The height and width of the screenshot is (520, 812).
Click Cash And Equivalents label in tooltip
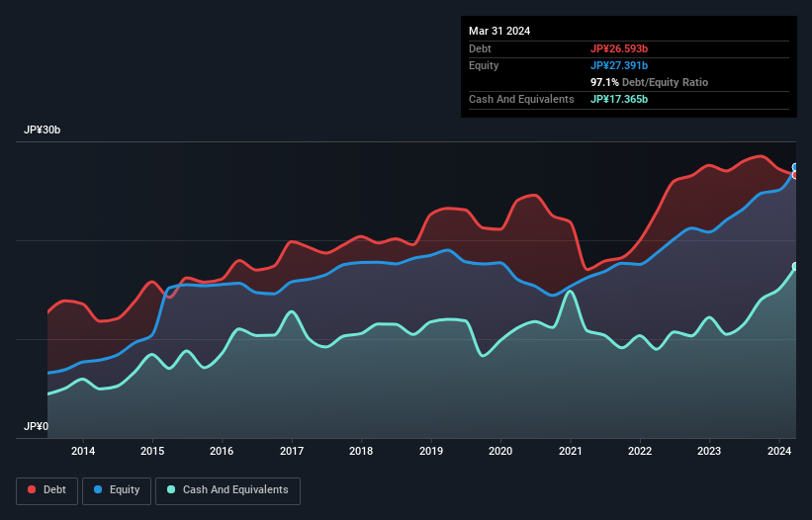[521, 99]
